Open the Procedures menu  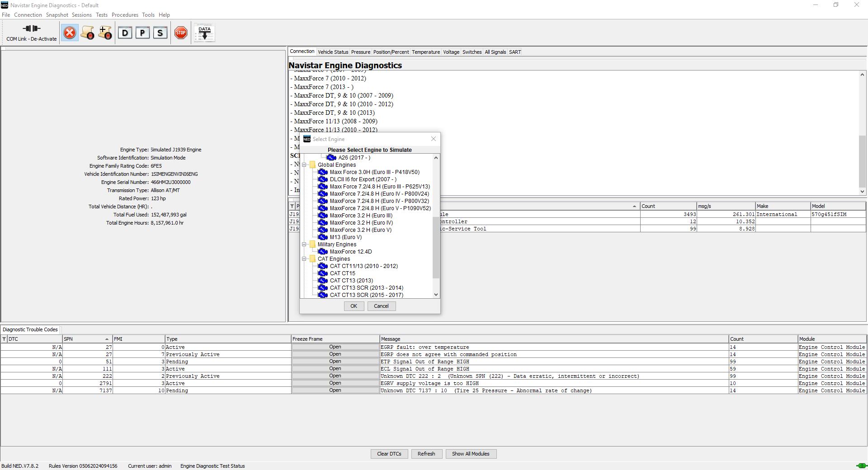[125, 14]
